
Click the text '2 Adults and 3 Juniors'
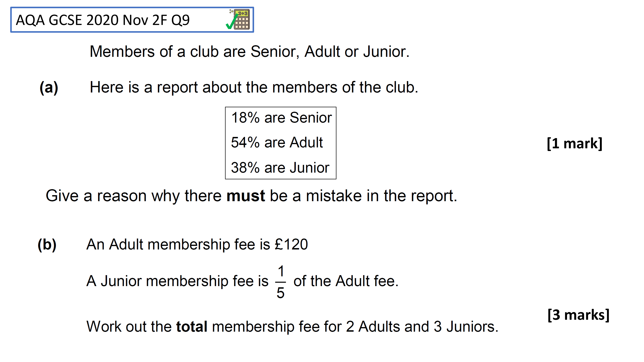[x=420, y=326]
